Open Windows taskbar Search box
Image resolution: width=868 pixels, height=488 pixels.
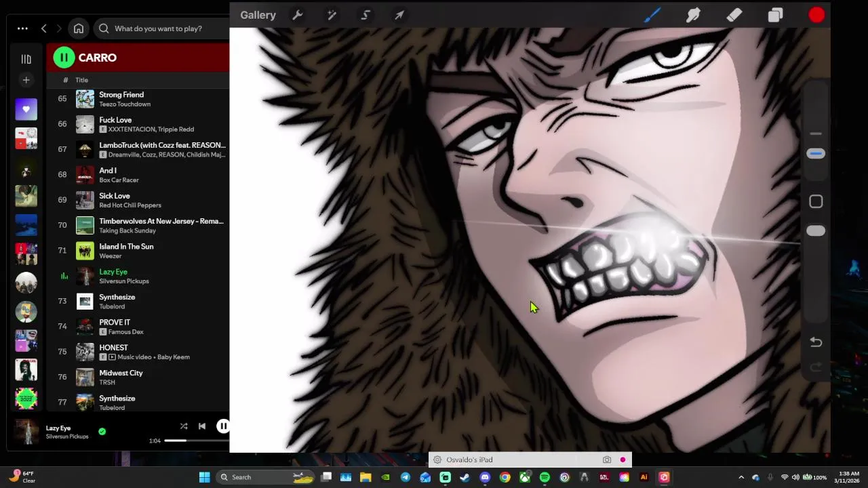click(x=264, y=477)
